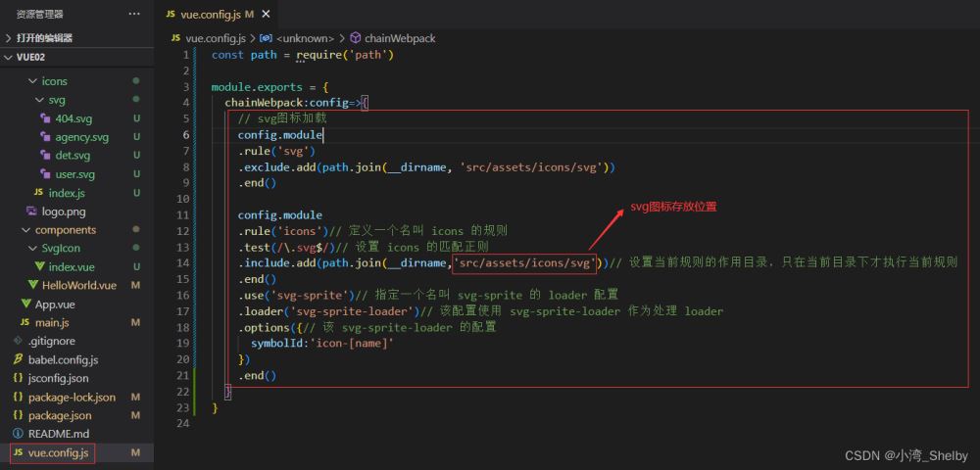
Task: Click the JS icon beside main.js
Action: [25, 322]
